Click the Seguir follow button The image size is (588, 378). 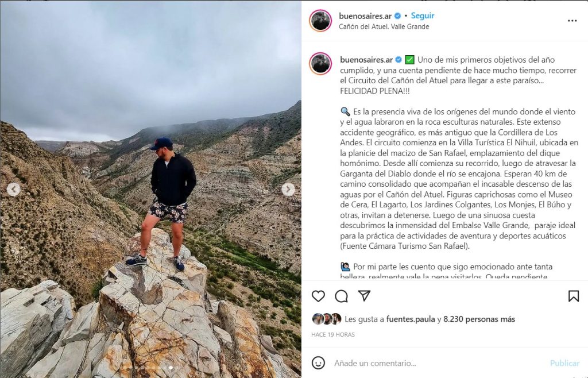point(423,16)
